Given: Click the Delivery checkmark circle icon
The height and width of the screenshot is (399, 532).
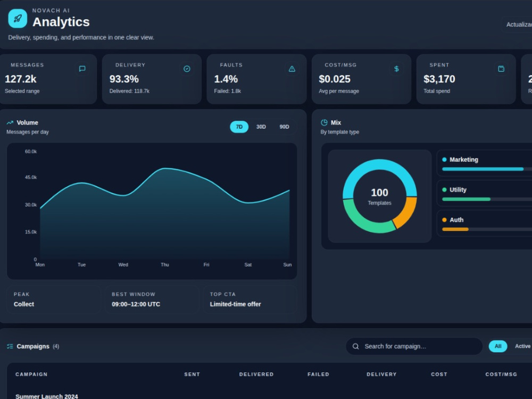Looking at the screenshot, I should [x=187, y=69].
